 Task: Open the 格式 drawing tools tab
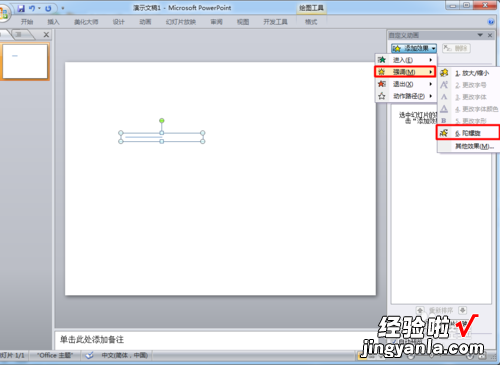tap(311, 22)
